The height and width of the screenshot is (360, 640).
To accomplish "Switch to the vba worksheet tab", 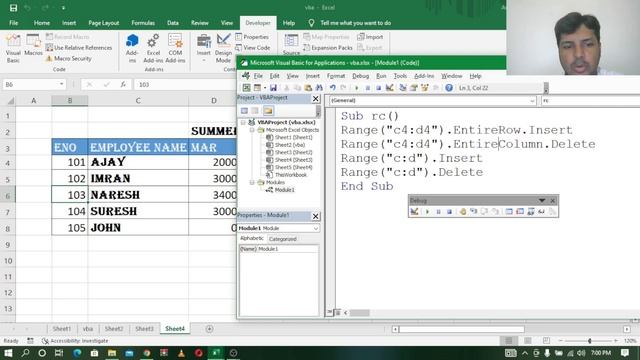I will (88, 329).
